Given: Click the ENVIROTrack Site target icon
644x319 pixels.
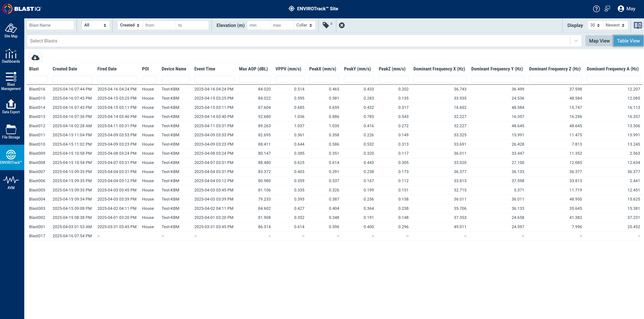Looking at the screenshot, I should click(x=292, y=9).
